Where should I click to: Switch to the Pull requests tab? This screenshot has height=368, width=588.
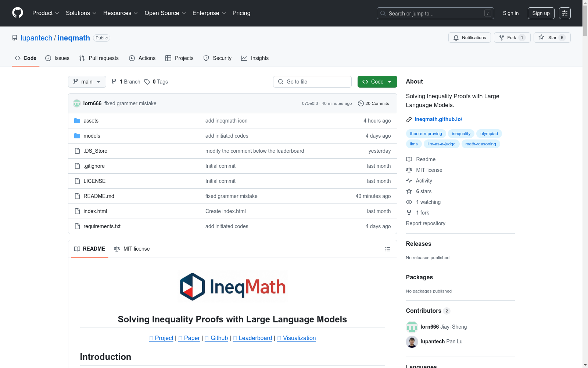point(99,58)
